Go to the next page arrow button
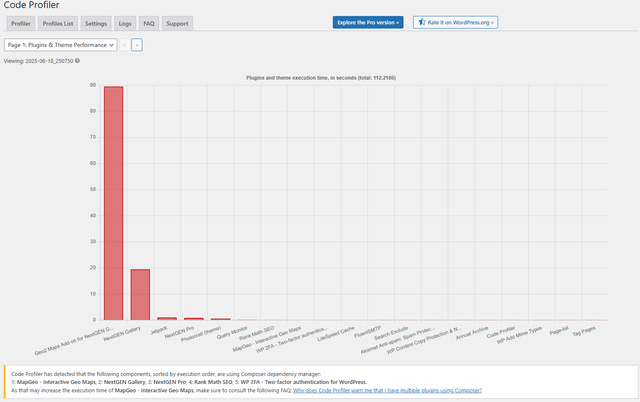Viewport: 640px width, 402px height. coord(137,45)
